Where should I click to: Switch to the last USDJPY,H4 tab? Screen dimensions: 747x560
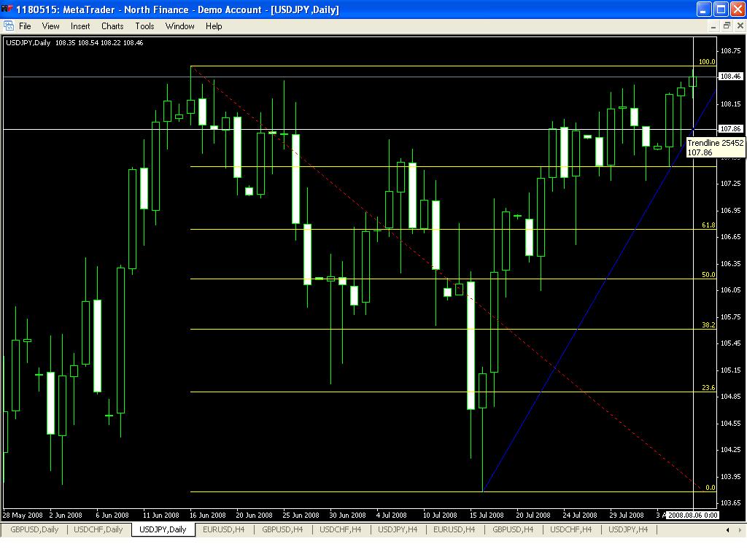coord(628,529)
